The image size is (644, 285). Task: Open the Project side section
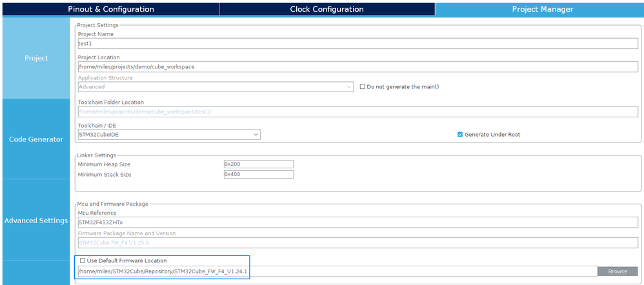tap(36, 58)
